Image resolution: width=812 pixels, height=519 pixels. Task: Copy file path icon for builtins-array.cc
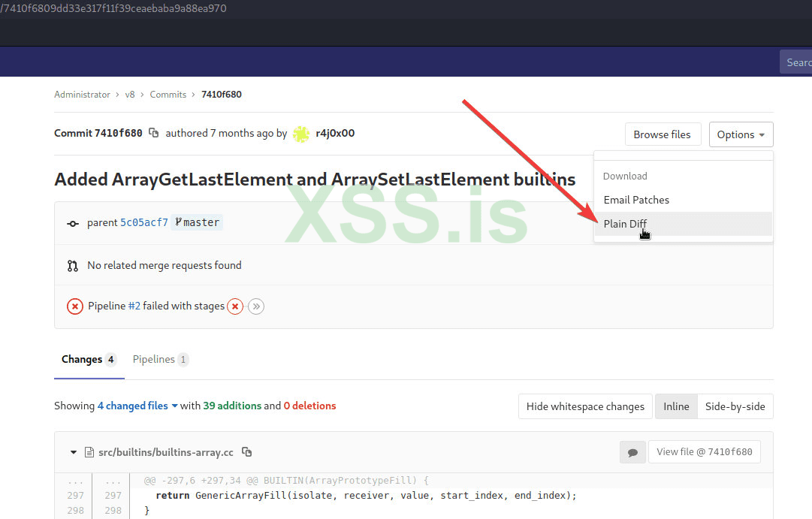click(x=247, y=451)
